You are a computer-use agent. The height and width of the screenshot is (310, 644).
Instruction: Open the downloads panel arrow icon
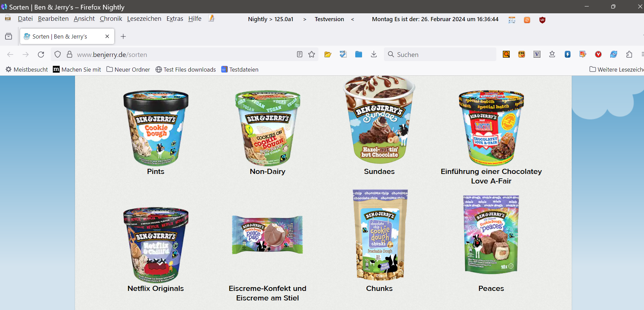[374, 55]
